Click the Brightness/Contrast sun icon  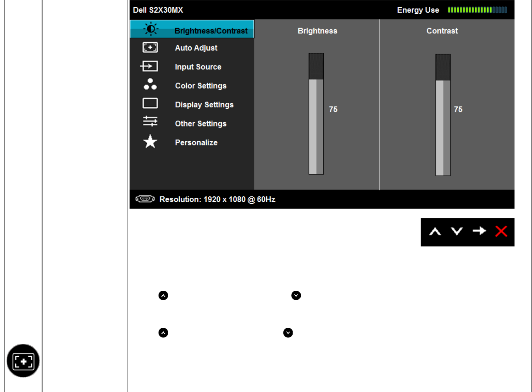pyautogui.click(x=150, y=29)
